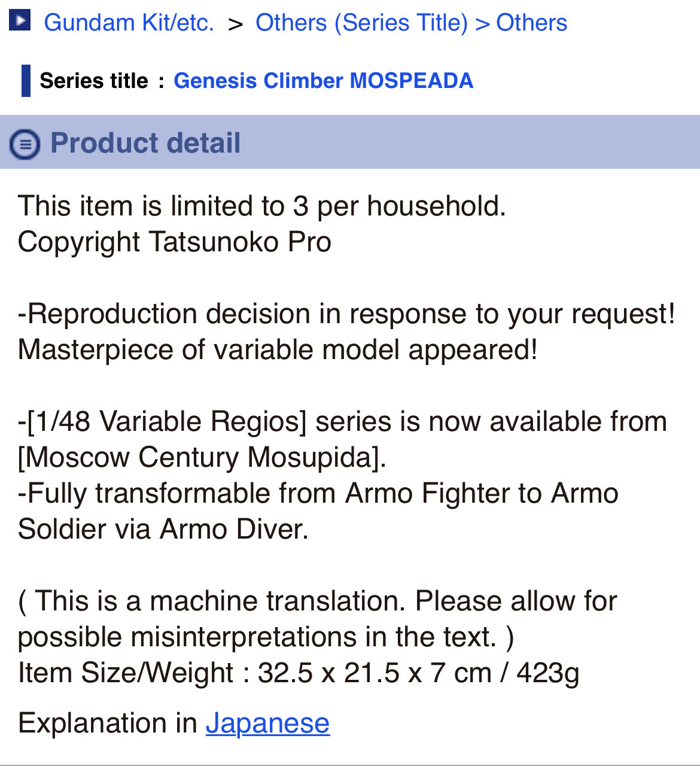The height and width of the screenshot is (766, 700).
Task: View the explanation in Japanese
Action: coord(267,723)
